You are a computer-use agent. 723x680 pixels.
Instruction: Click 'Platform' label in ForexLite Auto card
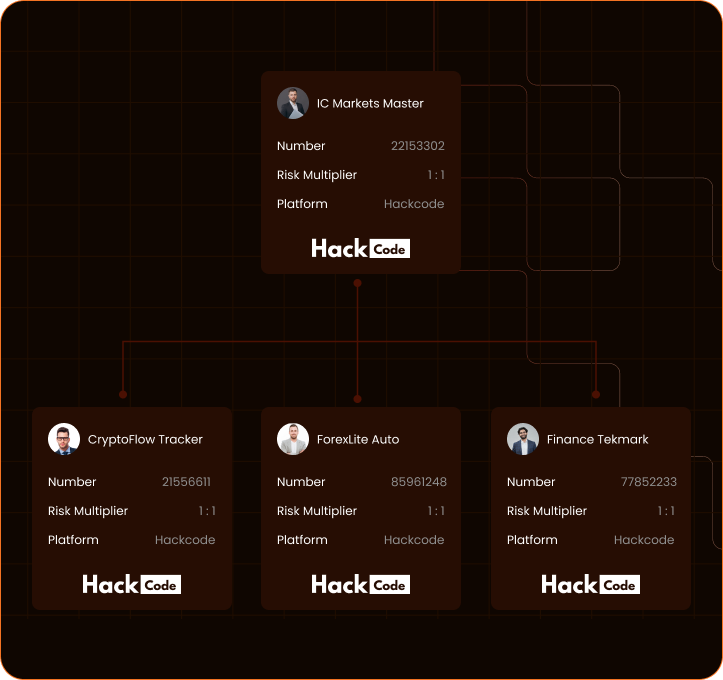(x=302, y=540)
